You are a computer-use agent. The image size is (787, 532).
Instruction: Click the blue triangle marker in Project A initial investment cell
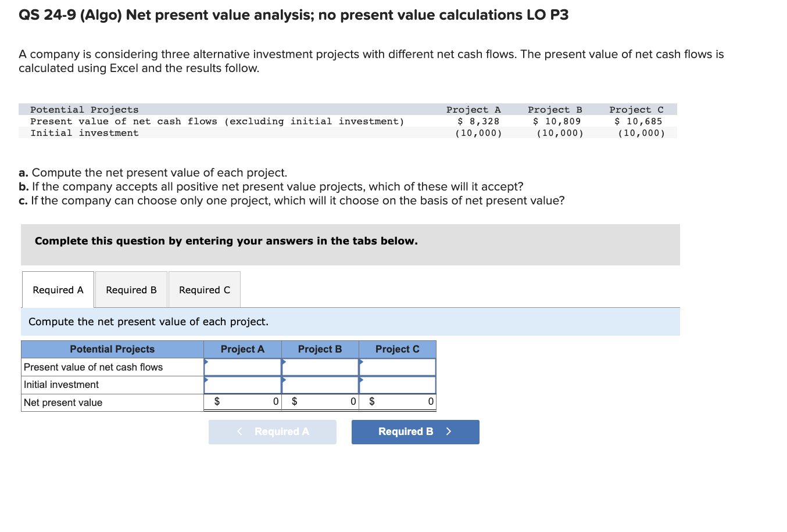[x=206, y=380]
